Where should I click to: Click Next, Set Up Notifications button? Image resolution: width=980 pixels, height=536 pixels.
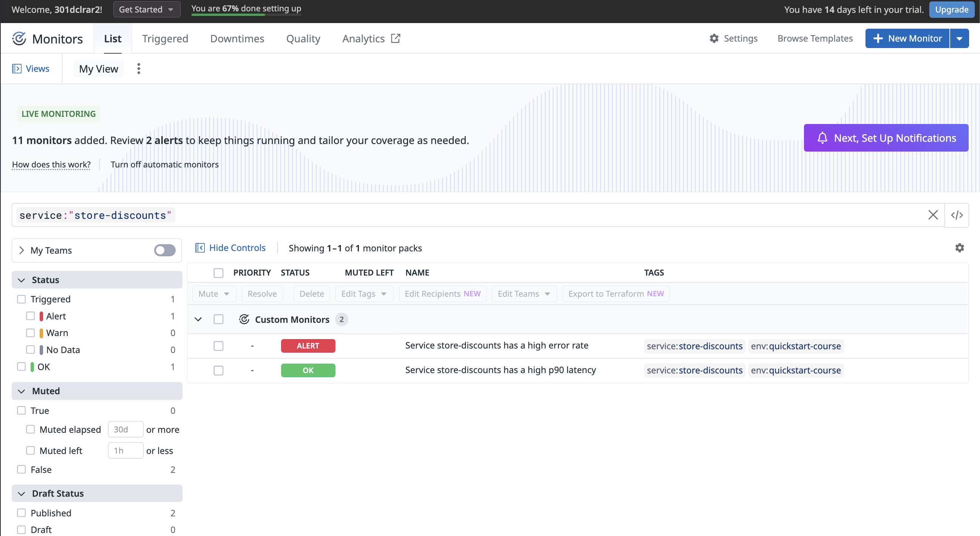pos(886,138)
